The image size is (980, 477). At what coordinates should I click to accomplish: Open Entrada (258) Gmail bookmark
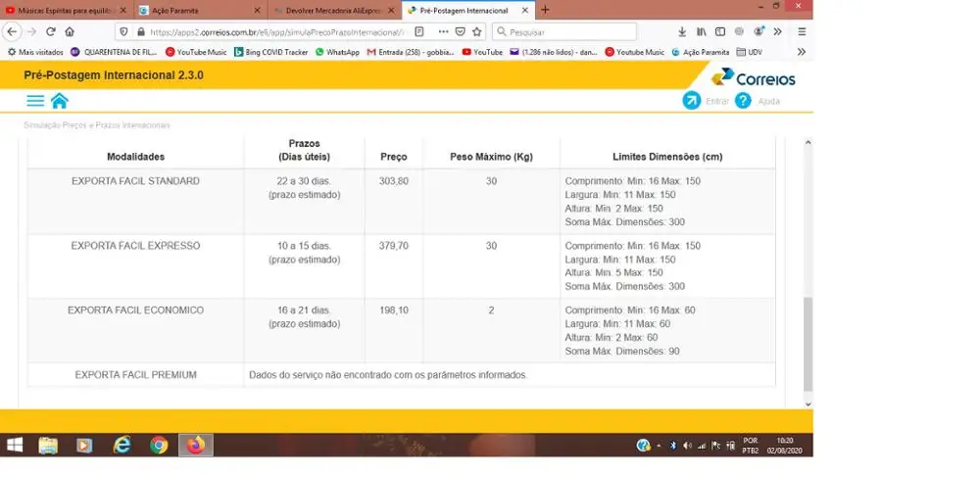[411, 52]
